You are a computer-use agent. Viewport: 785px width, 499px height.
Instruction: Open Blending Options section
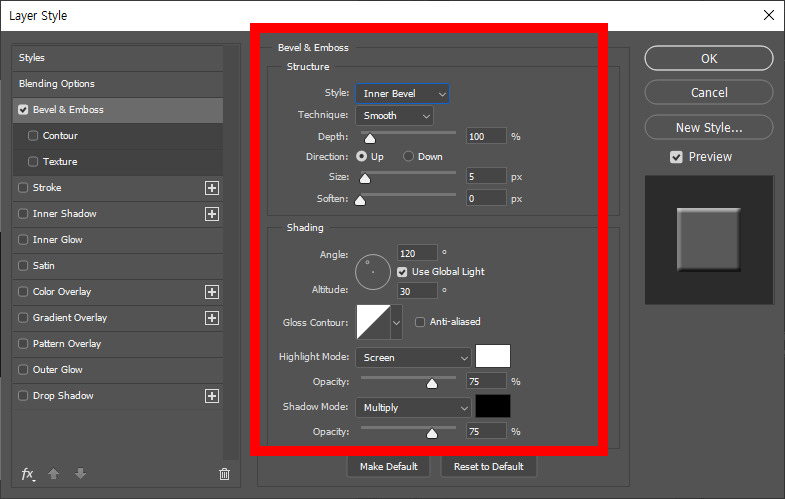118,84
